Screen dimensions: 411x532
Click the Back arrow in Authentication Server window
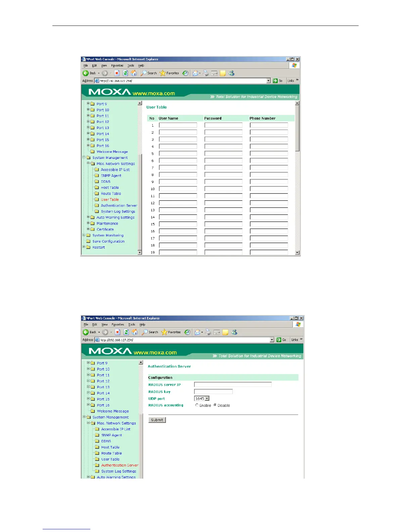tap(86, 332)
